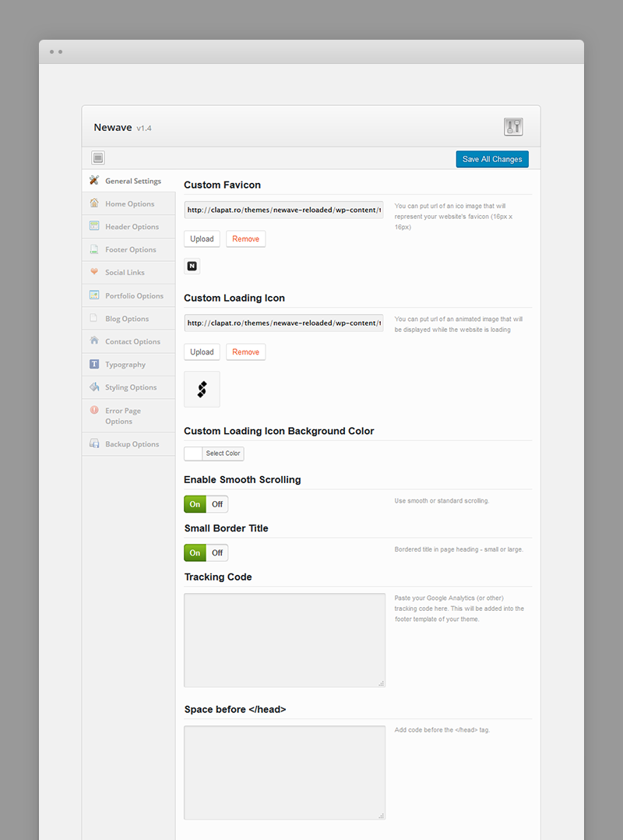The width and height of the screenshot is (623, 840).
Task: Upload a custom loading icon
Action: pos(202,352)
